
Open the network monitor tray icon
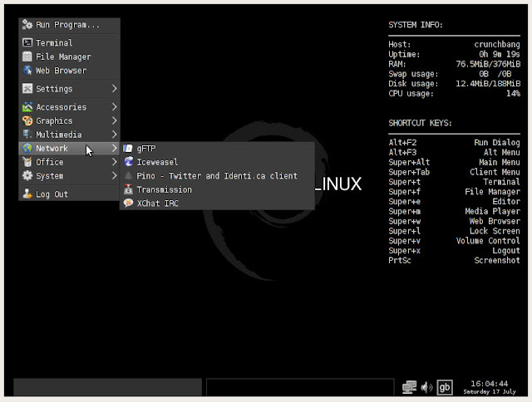[410, 387]
